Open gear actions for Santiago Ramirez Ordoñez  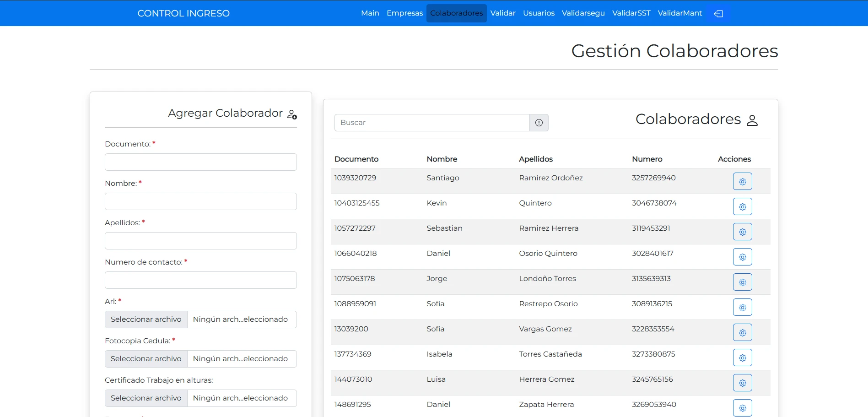pyautogui.click(x=742, y=182)
